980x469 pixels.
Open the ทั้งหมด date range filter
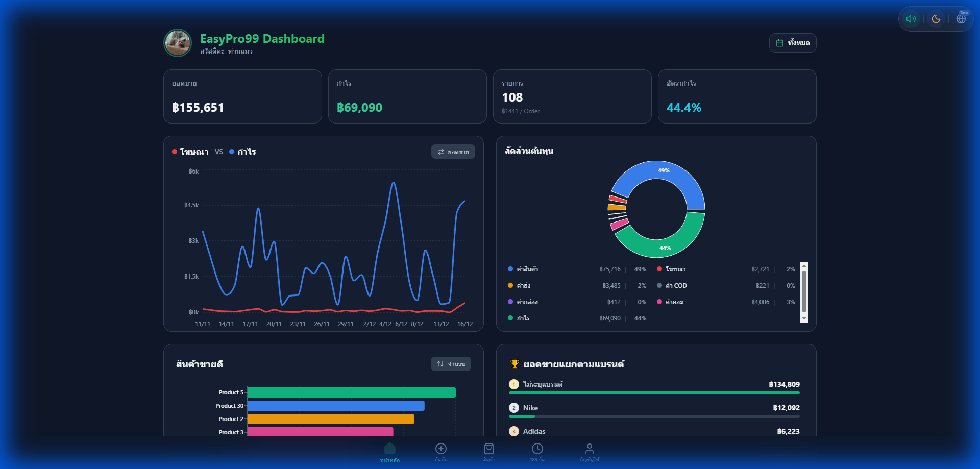coord(793,43)
